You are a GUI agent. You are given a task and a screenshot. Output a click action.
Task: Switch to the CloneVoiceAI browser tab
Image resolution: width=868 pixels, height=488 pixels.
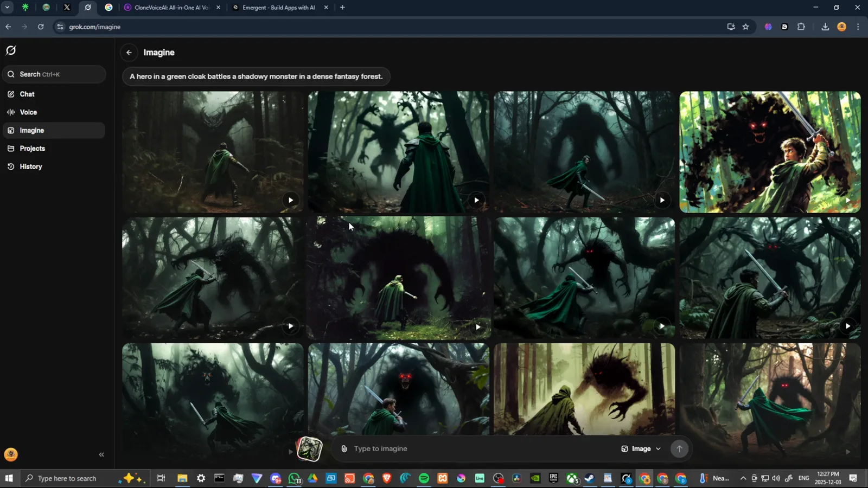coord(173,8)
